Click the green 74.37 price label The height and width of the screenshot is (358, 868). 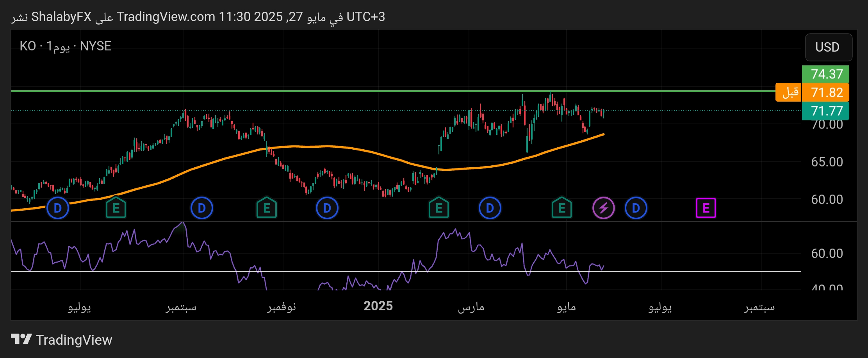tap(825, 74)
